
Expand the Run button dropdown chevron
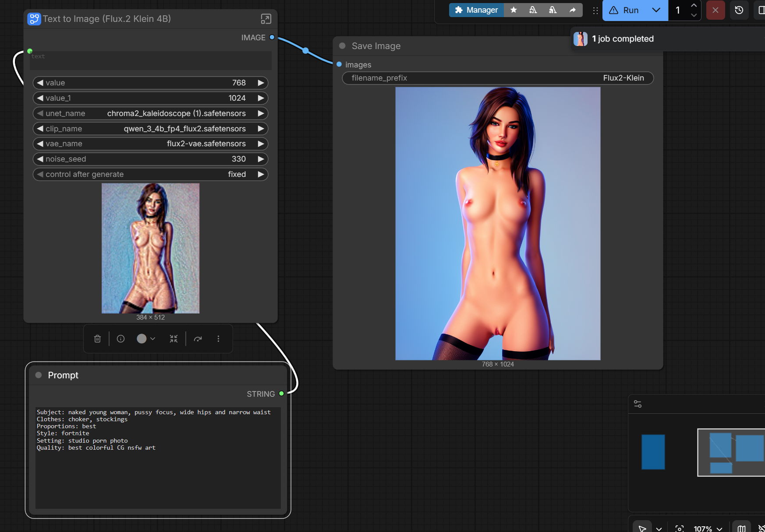point(656,10)
